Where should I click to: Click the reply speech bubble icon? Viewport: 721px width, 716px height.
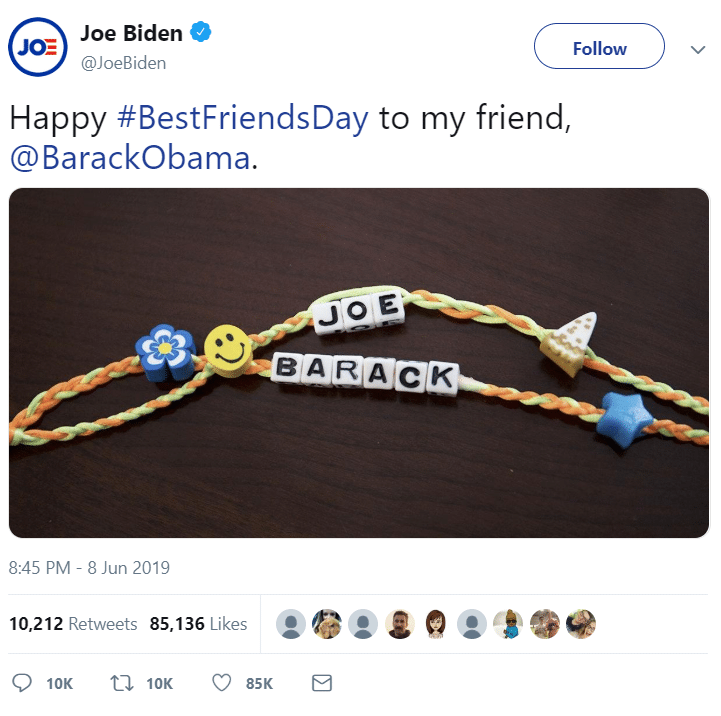(22, 683)
